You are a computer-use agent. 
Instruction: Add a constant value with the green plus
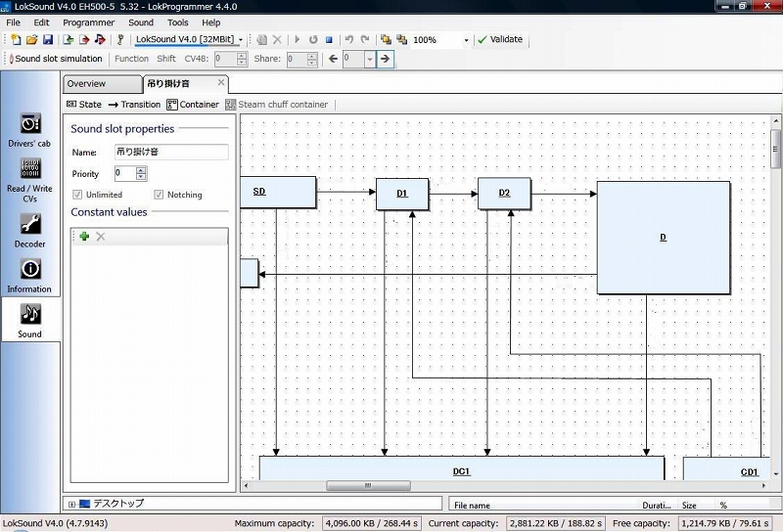(84, 236)
